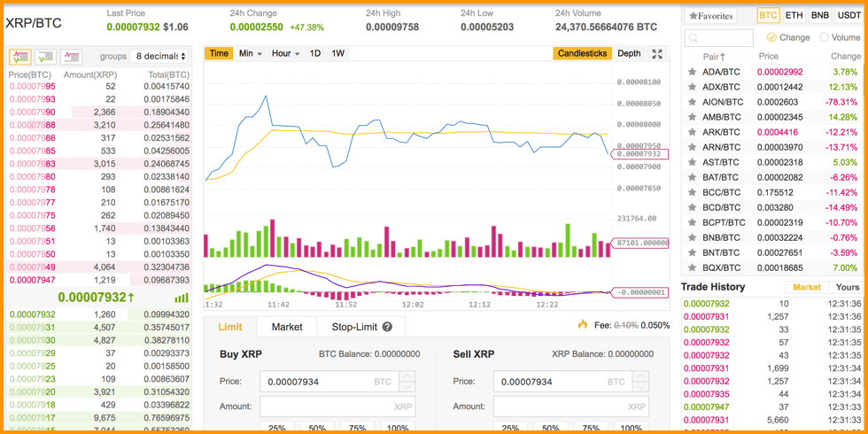Image resolution: width=868 pixels, height=434 pixels.
Task: Expand chart to fullscreen
Action: pyautogui.click(x=657, y=54)
